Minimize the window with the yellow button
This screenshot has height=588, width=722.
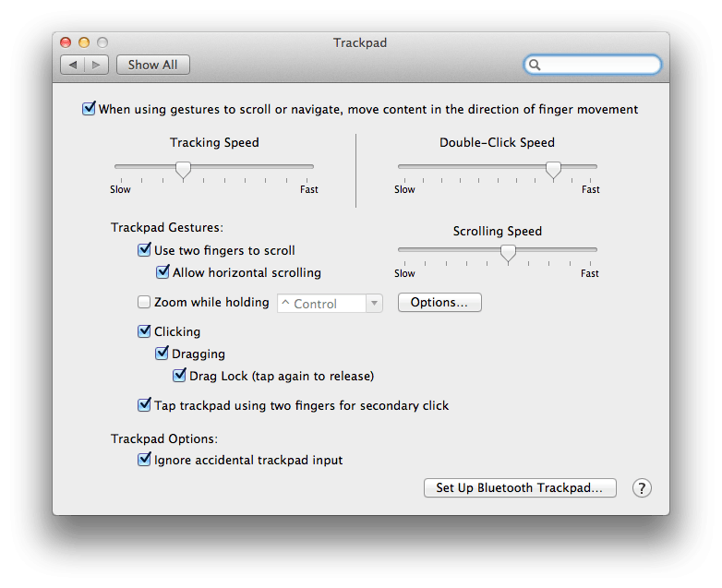[84, 42]
